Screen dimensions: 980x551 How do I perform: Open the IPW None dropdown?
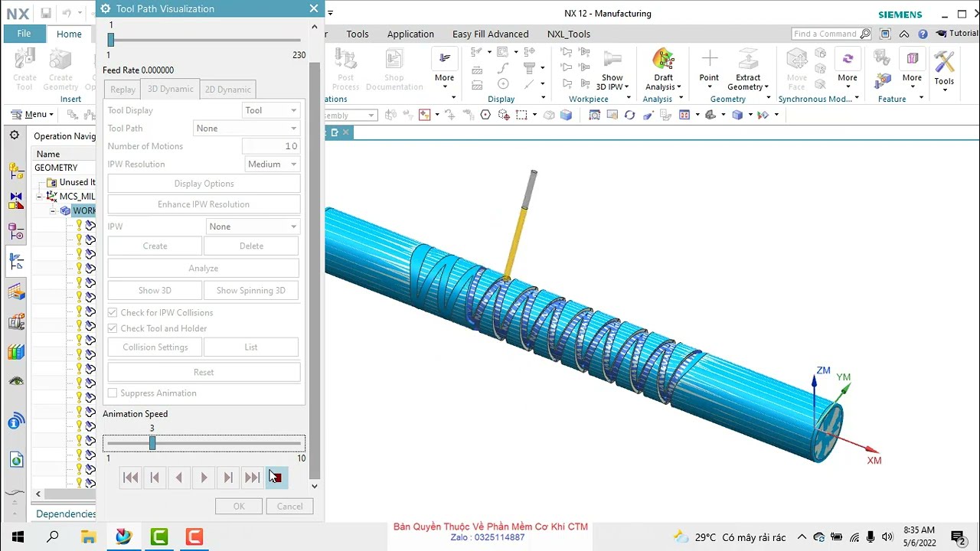(x=253, y=227)
